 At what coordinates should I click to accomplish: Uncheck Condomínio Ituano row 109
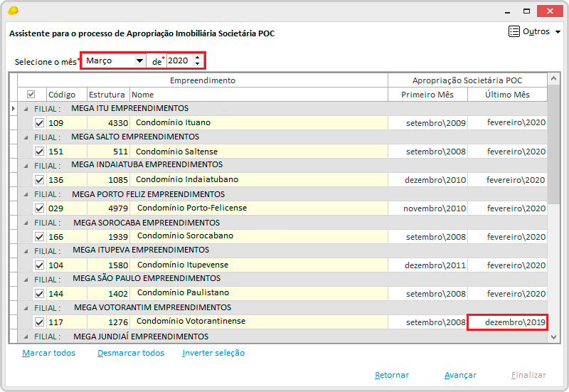[x=39, y=123]
